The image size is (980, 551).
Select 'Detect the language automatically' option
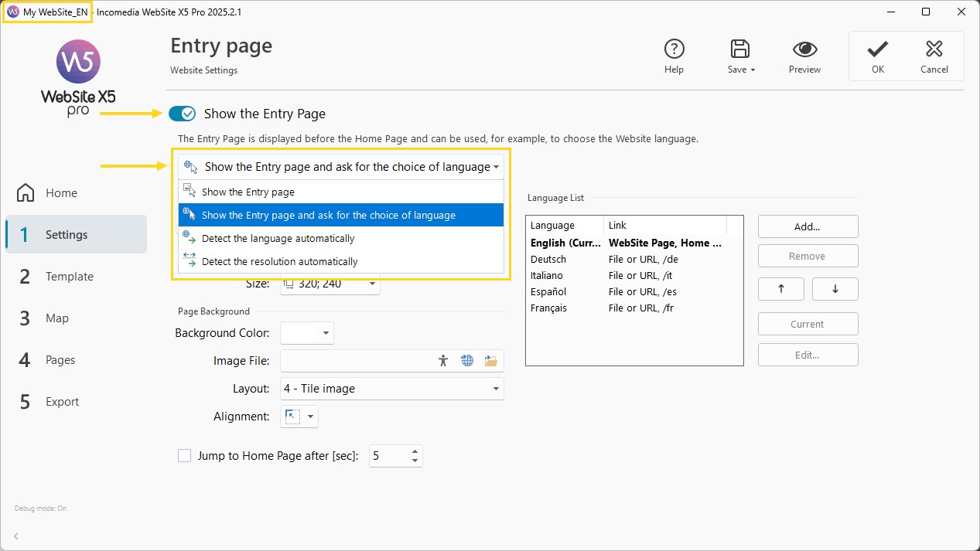pos(341,238)
